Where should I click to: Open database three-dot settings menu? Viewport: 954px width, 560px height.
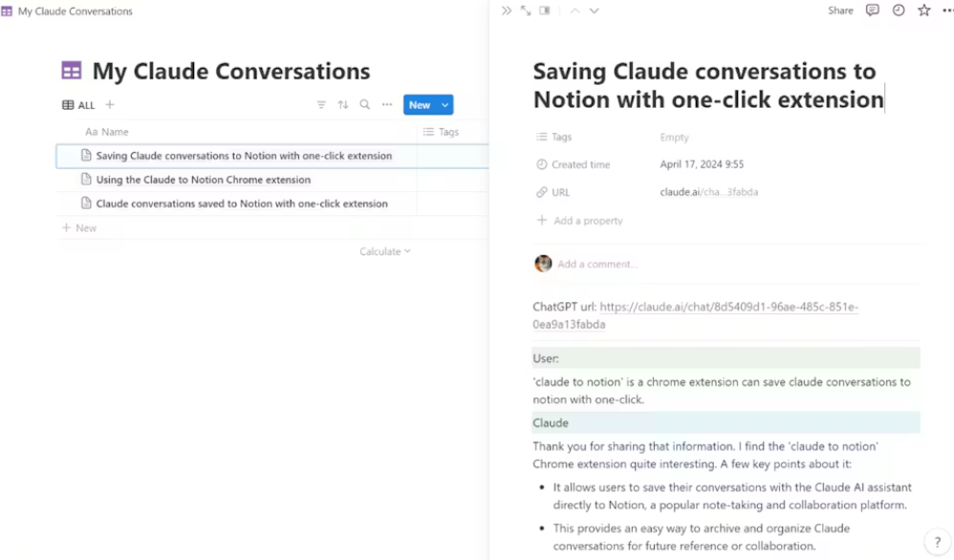click(387, 104)
